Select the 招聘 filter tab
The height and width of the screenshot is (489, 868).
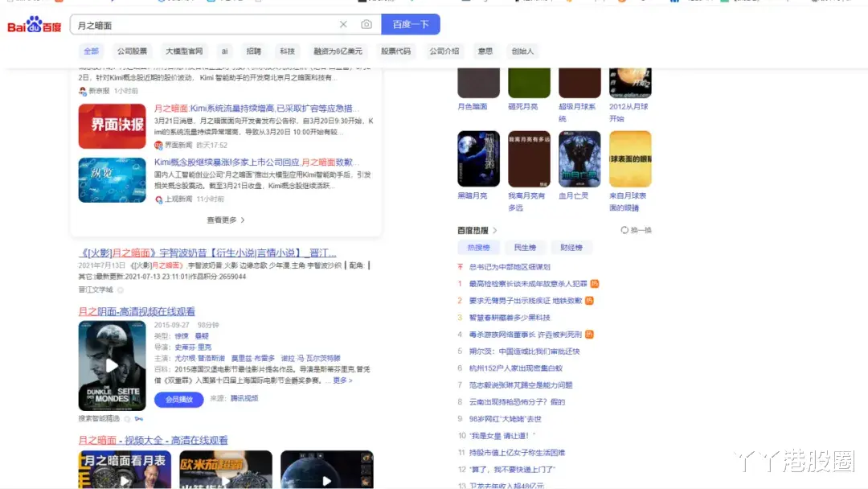253,51
